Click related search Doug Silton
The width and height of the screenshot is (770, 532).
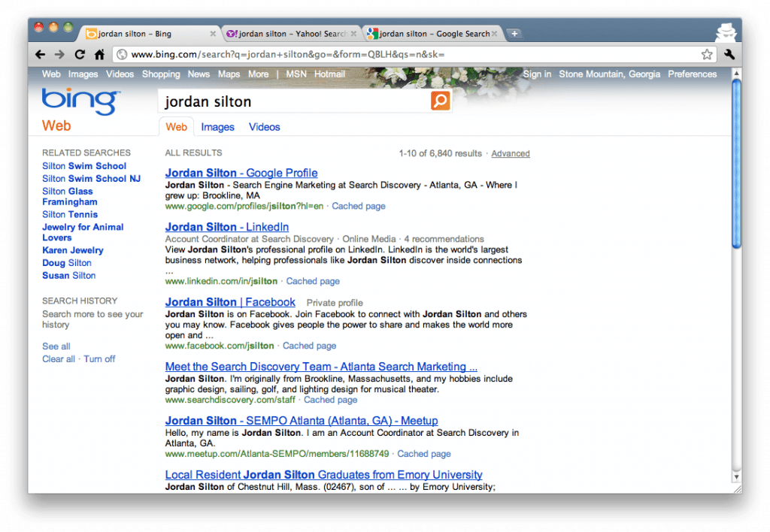click(67, 263)
